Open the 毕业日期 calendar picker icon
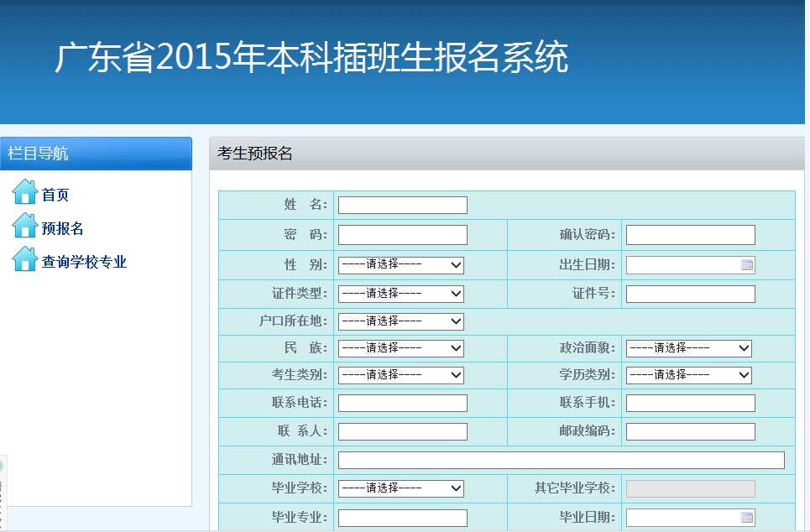 pyautogui.click(x=747, y=518)
